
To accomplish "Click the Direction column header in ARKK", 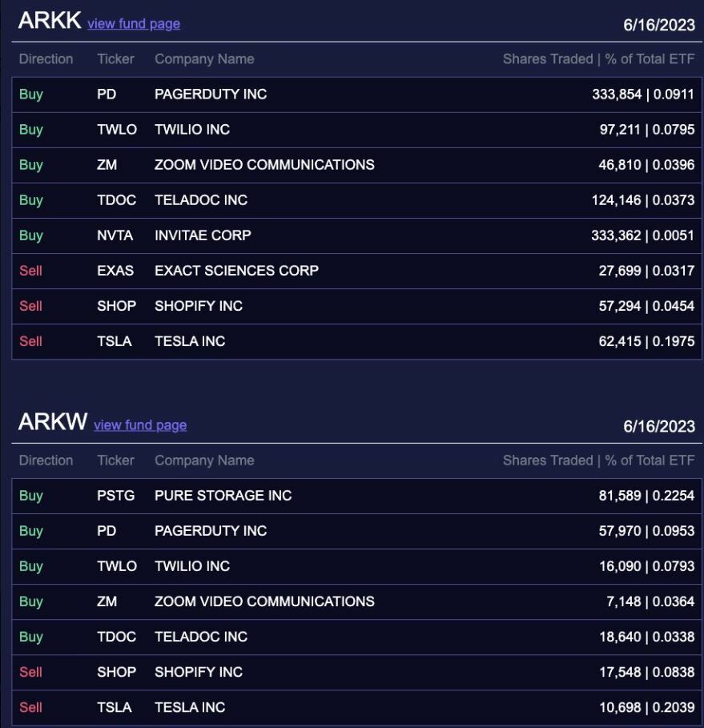I will pos(46,59).
